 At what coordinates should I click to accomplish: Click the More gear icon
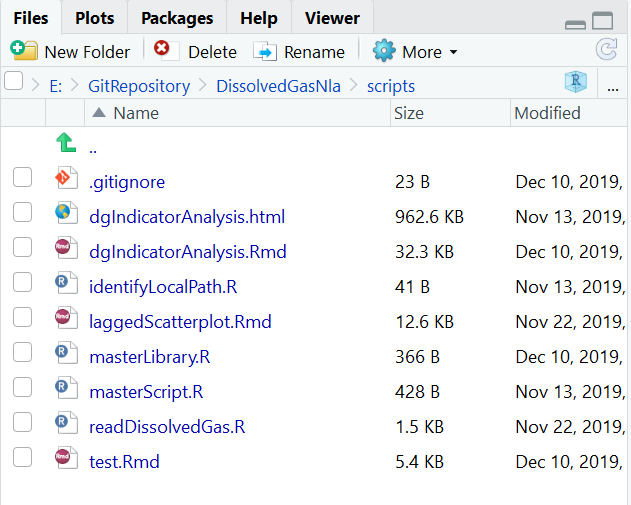(x=384, y=51)
